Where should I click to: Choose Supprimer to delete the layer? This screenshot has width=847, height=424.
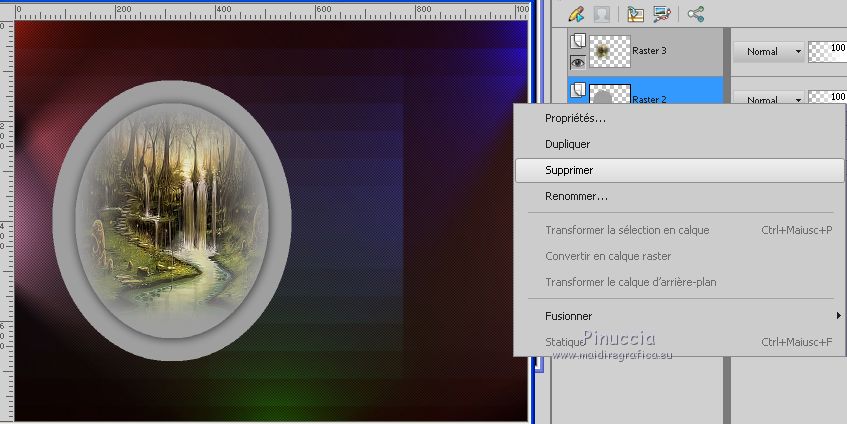[680, 170]
